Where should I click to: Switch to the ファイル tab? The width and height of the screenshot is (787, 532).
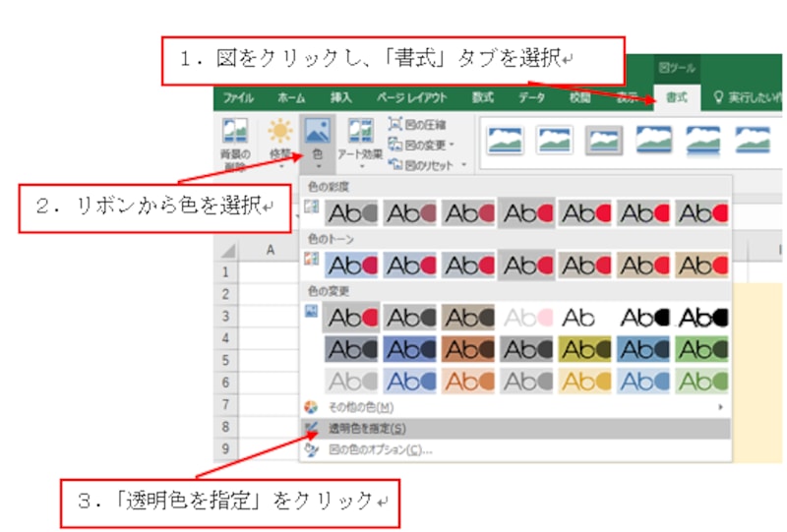[238, 98]
